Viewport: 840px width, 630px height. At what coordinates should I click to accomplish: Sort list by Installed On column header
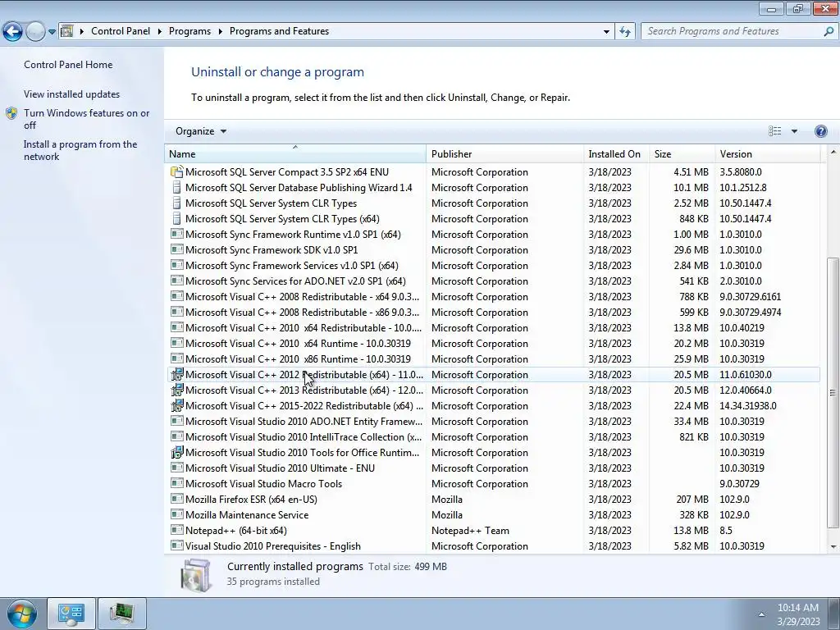(x=616, y=154)
